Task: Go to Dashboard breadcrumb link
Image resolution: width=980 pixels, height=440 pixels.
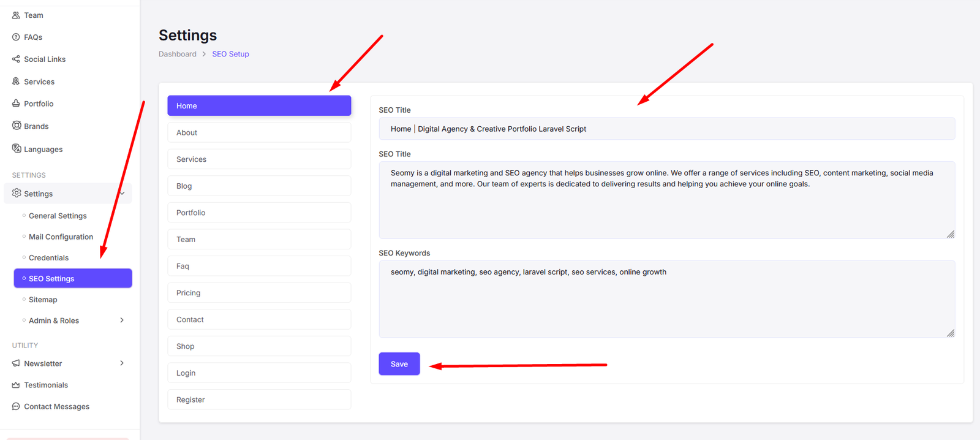Action: 178,54
